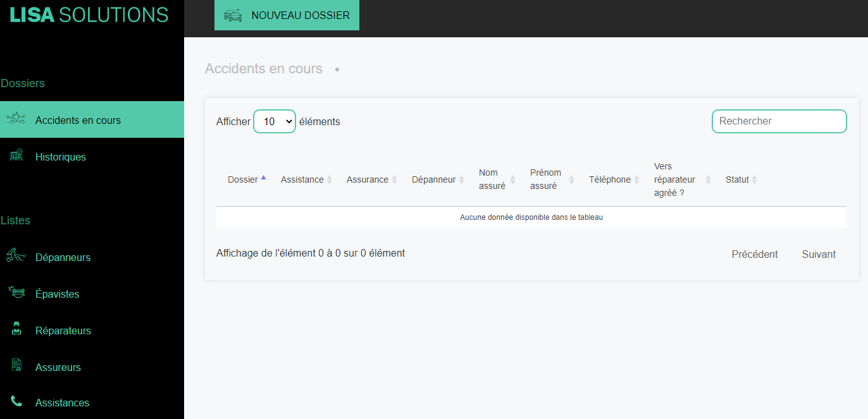Click the sort arrows next to Assistance column

tap(329, 180)
